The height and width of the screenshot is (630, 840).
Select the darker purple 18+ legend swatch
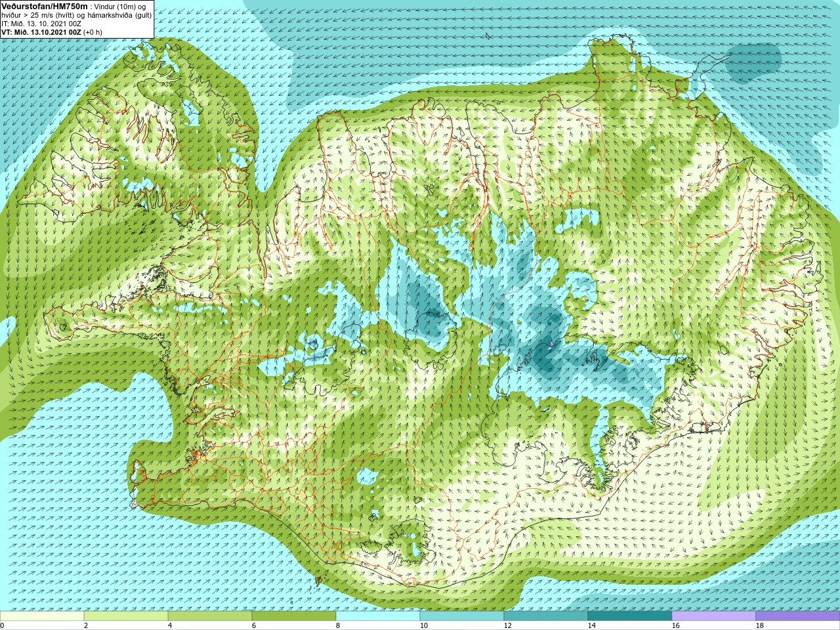tap(798, 616)
